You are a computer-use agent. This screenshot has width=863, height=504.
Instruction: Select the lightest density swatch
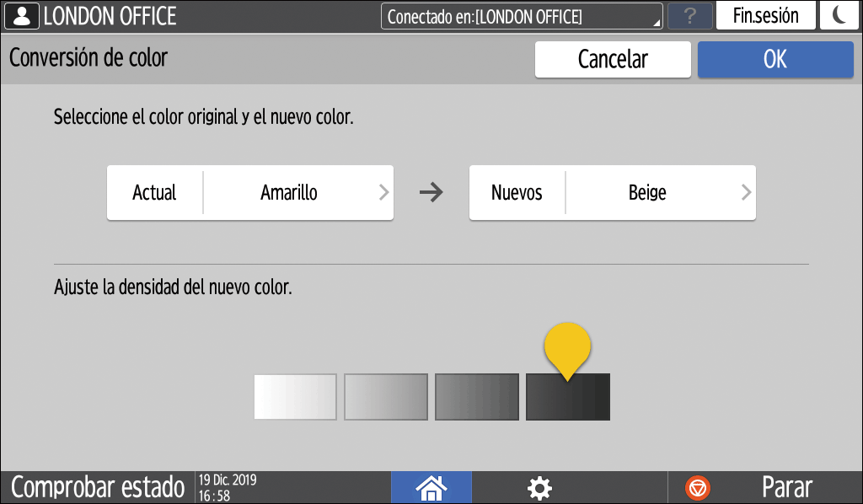294,396
